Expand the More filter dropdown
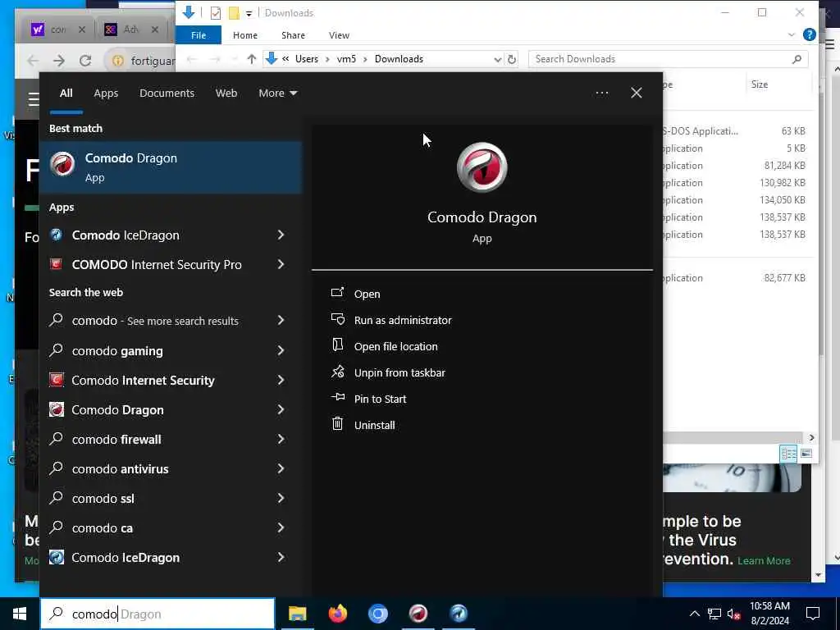Image resolution: width=840 pixels, height=630 pixels. [x=277, y=94]
